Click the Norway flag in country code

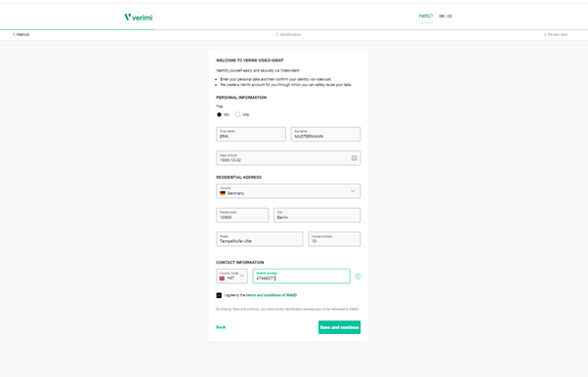[222, 278]
